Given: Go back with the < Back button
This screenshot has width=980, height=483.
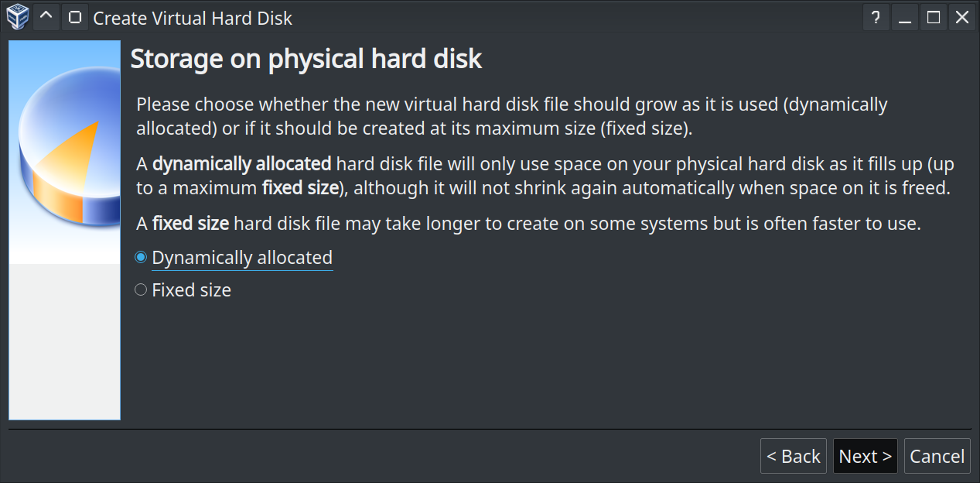Looking at the screenshot, I should point(793,456).
